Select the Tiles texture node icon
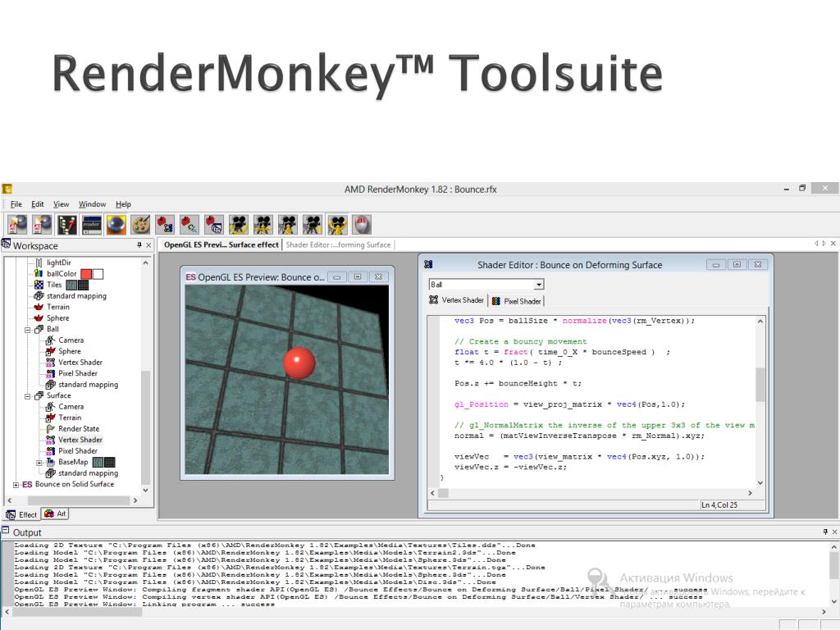Image resolution: width=840 pixels, height=630 pixels. [39, 285]
